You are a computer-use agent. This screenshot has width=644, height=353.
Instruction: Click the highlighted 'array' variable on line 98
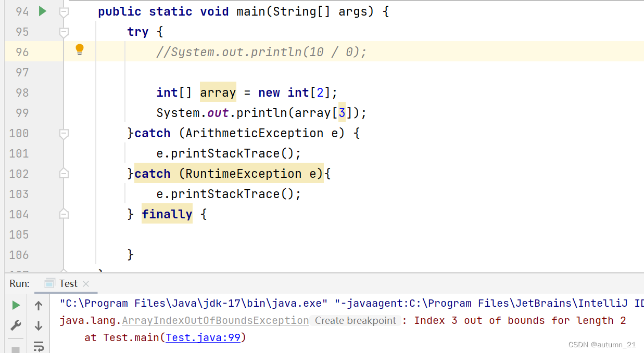pyautogui.click(x=218, y=93)
